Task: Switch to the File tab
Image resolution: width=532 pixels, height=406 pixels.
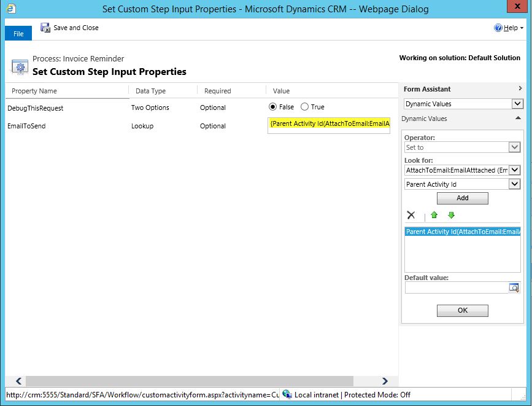Action: (18, 33)
